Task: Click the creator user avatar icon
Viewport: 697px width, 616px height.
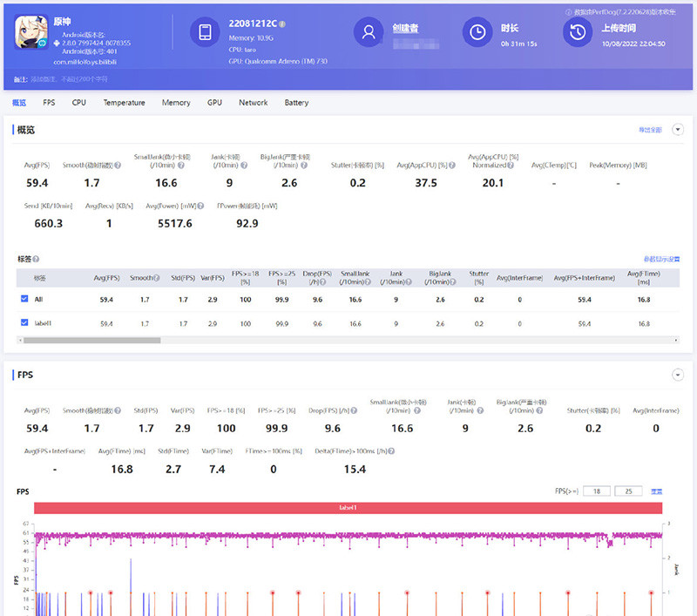Action: click(x=369, y=33)
